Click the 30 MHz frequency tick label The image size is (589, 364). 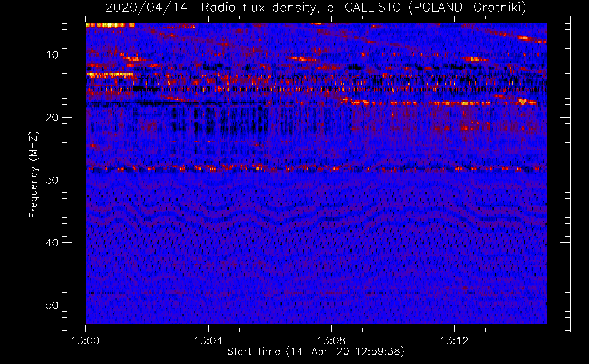(x=52, y=180)
